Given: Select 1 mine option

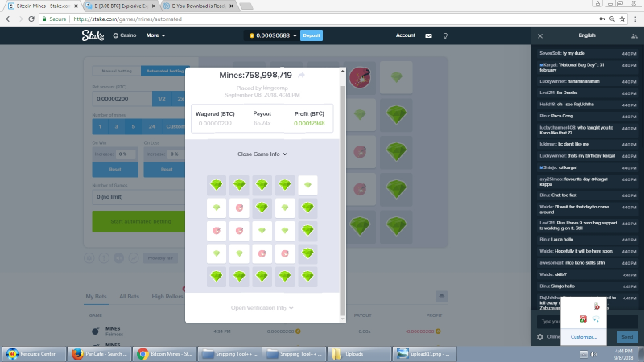Looking at the screenshot, I should [x=100, y=127].
